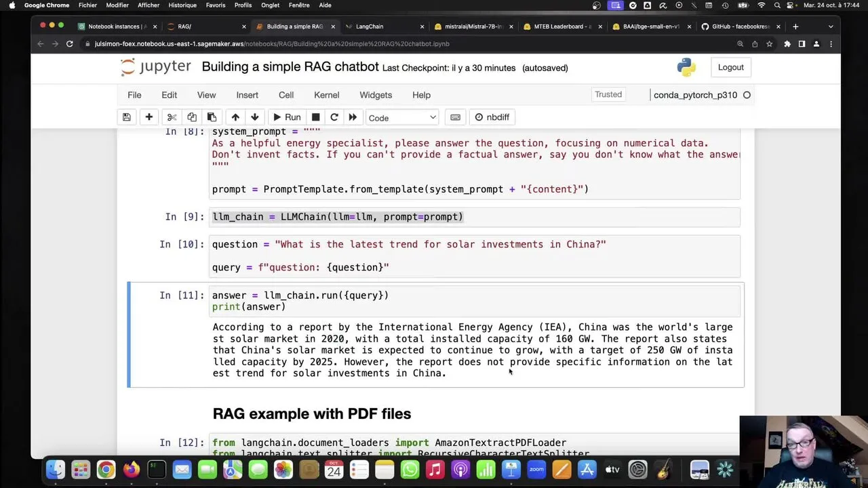Open the File menu in Jupyter

(134, 95)
